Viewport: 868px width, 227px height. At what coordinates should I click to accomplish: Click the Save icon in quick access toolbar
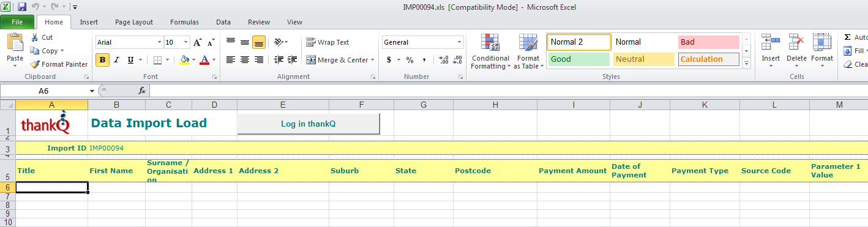coord(22,7)
